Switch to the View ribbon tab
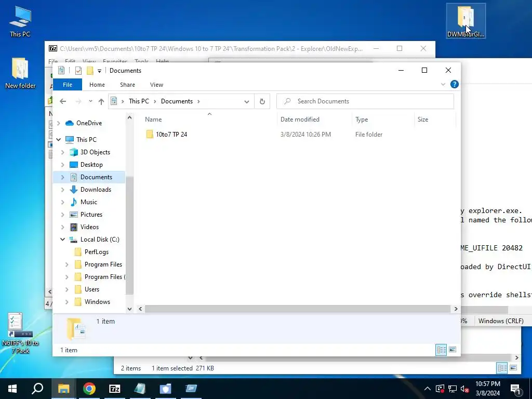 [156, 85]
